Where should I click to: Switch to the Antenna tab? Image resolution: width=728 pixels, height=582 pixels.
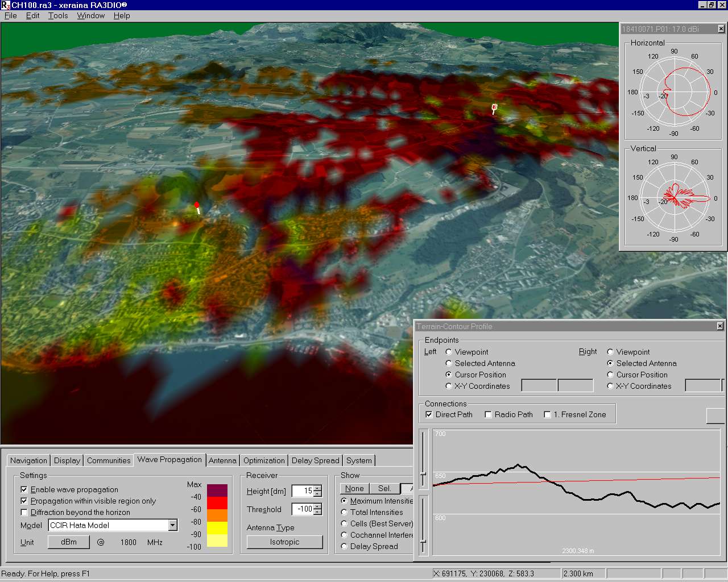(x=222, y=460)
